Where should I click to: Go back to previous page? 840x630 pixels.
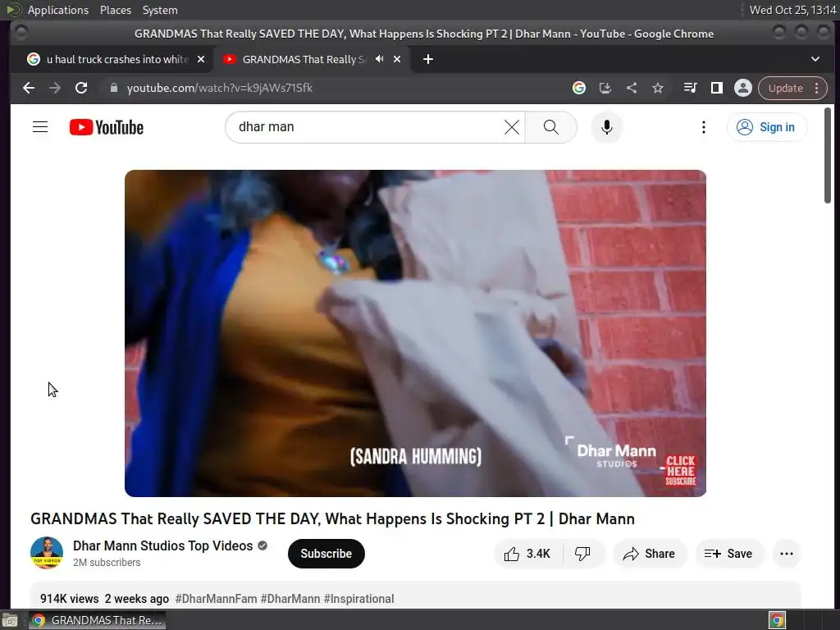tap(29, 88)
